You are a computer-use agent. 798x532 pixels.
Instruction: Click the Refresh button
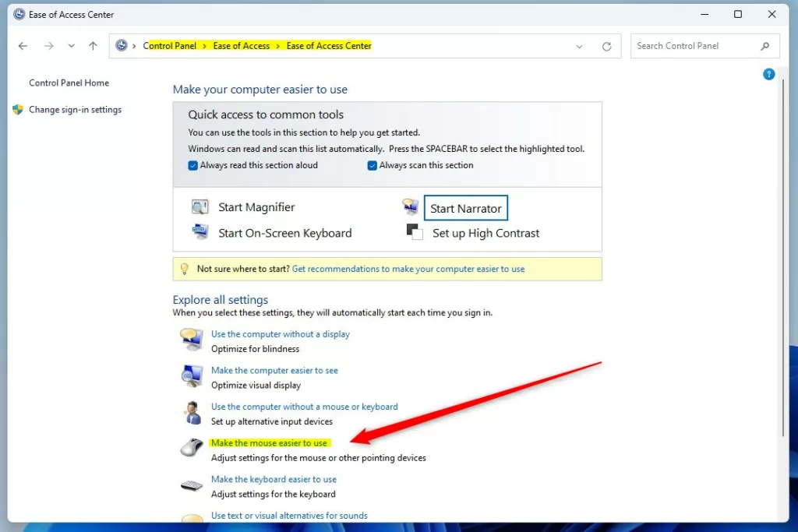606,46
